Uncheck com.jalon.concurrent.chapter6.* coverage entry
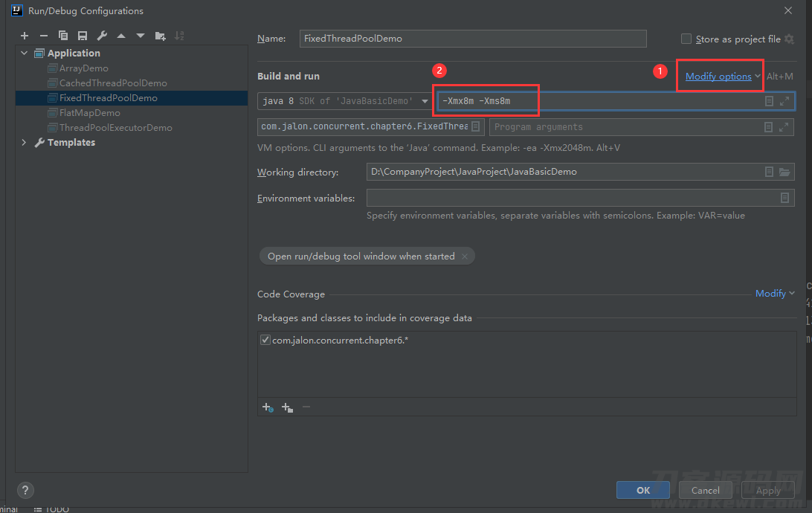 click(265, 340)
